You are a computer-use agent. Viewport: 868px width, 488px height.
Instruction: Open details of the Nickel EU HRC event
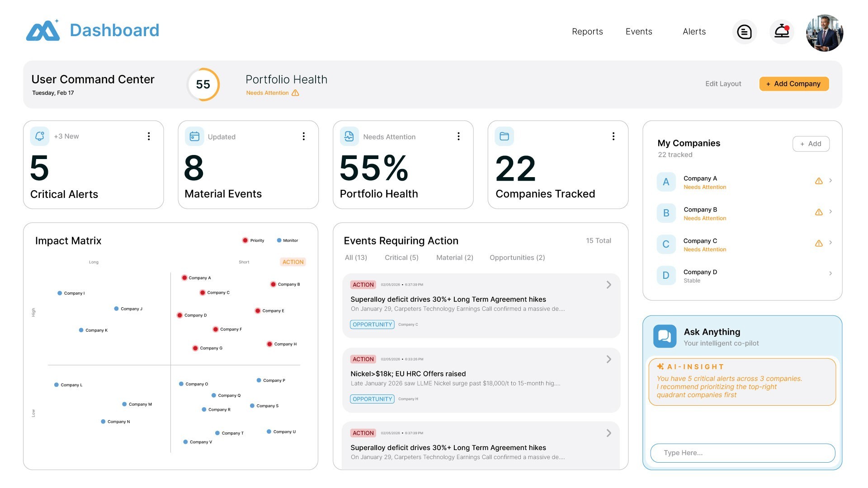point(609,359)
